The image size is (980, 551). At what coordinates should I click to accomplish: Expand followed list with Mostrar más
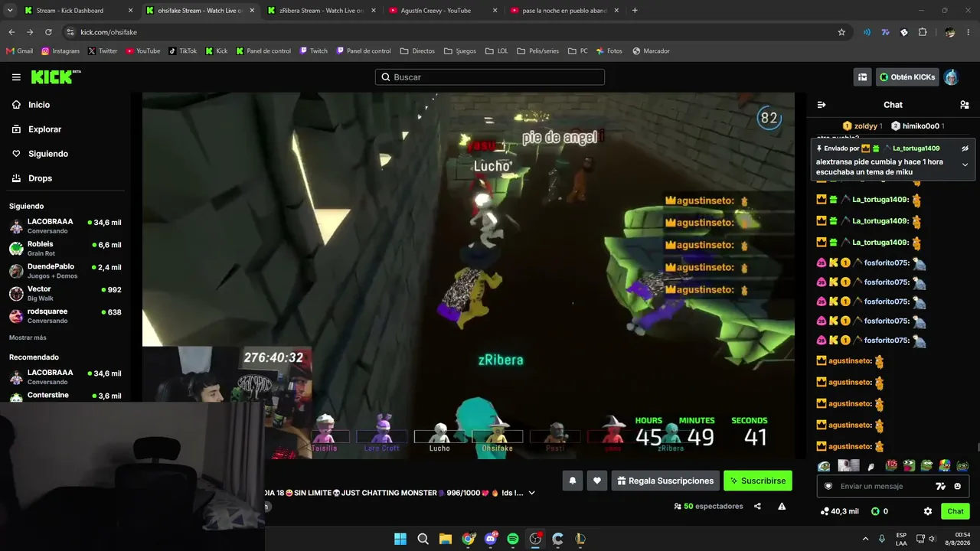click(28, 337)
